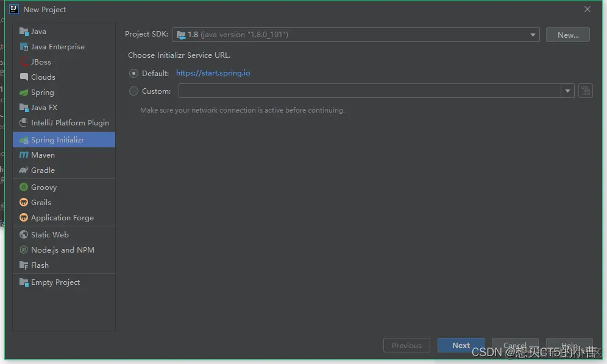Screen dimensions: 607x364
Task: Click the Groovy label text
Action: [x=44, y=187]
